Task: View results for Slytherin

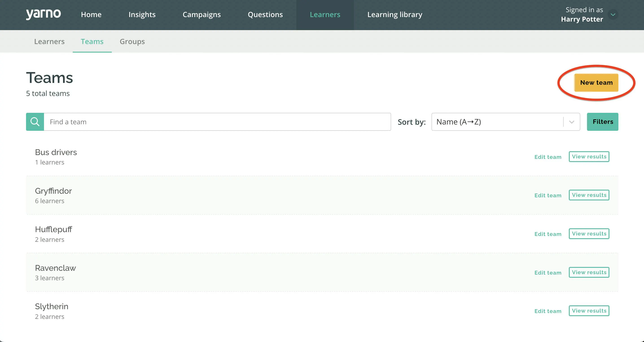Action: [x=589, y=311]
